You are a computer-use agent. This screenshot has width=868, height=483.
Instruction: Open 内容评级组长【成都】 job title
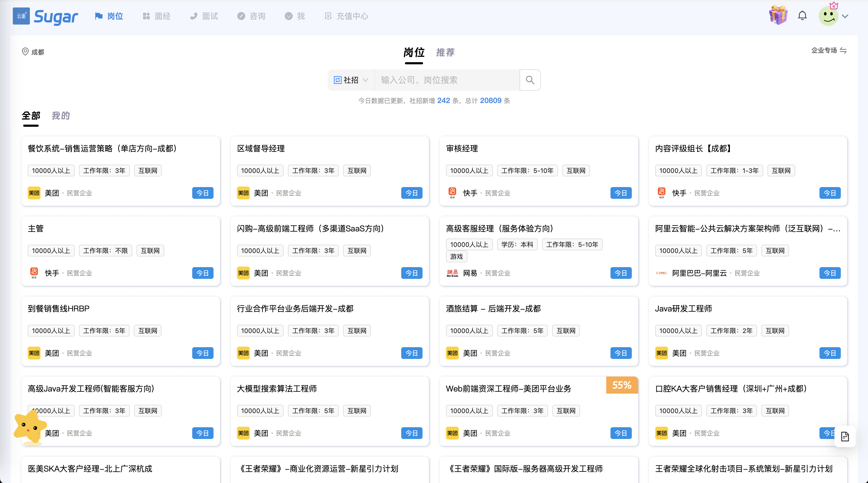(695, 148)
